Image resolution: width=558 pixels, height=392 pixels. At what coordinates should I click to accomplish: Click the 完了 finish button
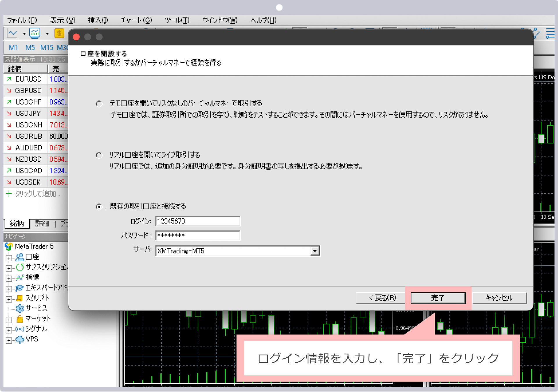tap(438, 298)
